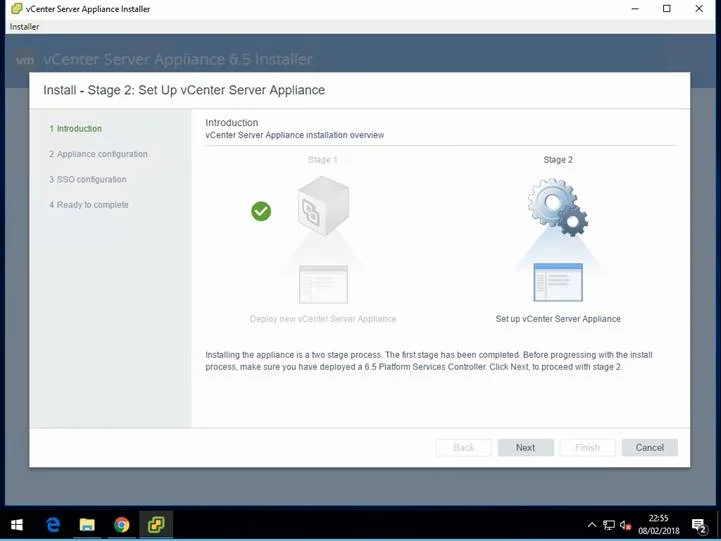Select the Introduction step
This screenshot has width=721, height=541.
click(76, 129)
